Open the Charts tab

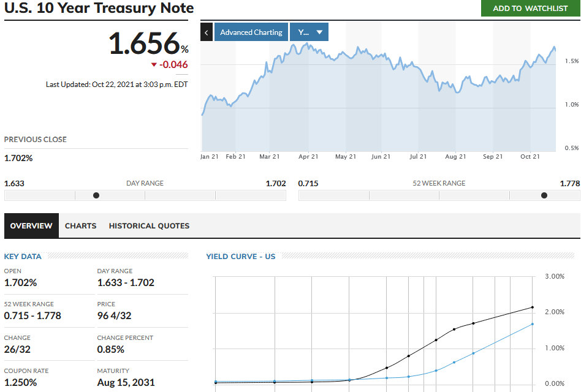pos(80,226)
